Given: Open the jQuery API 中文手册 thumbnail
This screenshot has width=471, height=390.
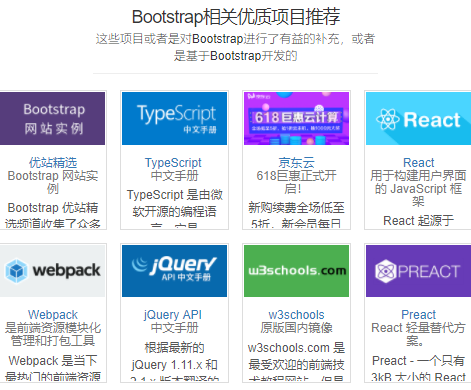Looking at the screenshot, I should pyautogui.click(x=174, y=271).
